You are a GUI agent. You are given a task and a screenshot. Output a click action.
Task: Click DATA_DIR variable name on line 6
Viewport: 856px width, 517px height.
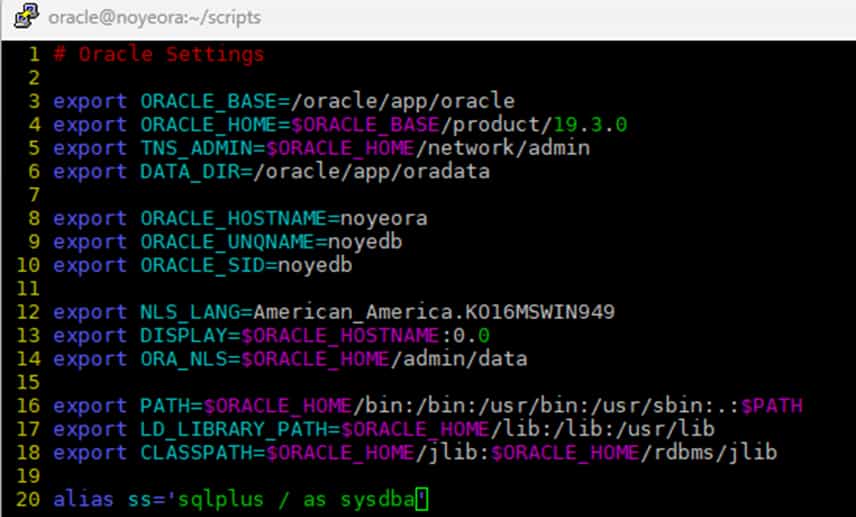[x=190, y=172]
